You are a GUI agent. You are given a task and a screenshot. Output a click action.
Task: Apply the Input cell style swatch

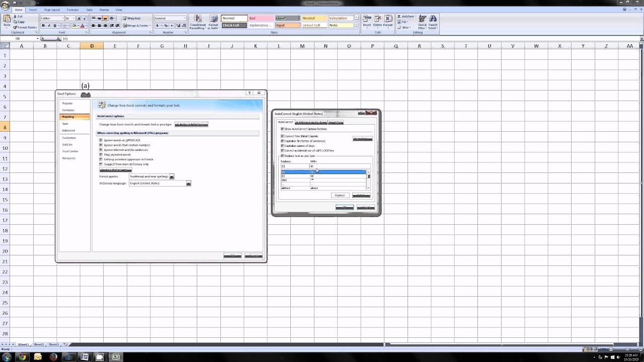tap(287, 25)
